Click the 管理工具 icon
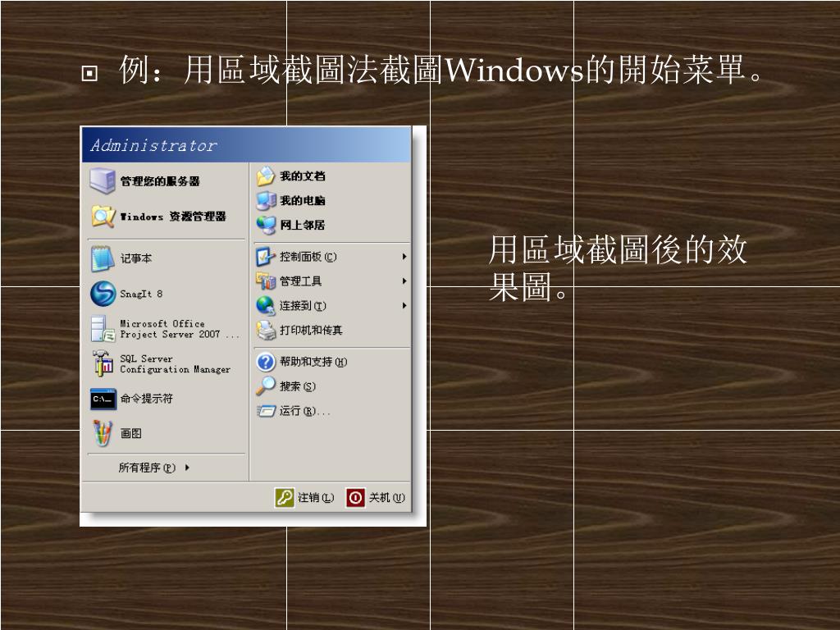Viewport: 840px width, 630px height. point(266,281)
